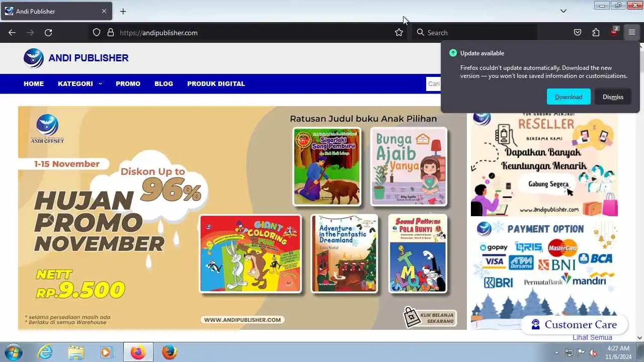Click Sigarlaki Sang Pemburu book cover
Viewport: 644px width, 362px height.
pos(327,166)
